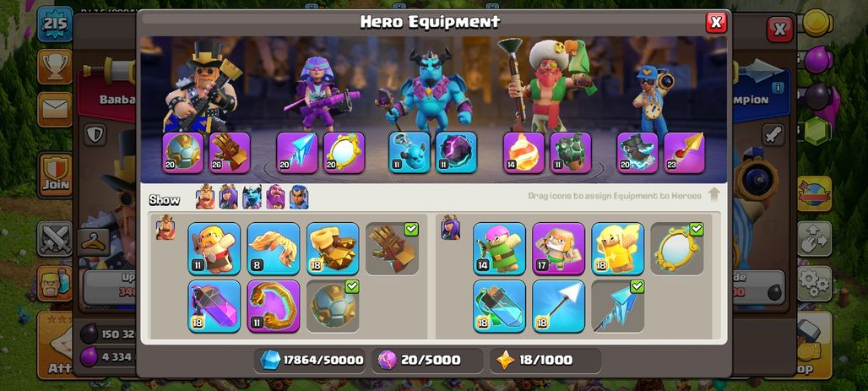Toggle Grand Warden filter in Show row
Image resolution: width=868 pixels, height=391 pixels.
coord(275,197)
